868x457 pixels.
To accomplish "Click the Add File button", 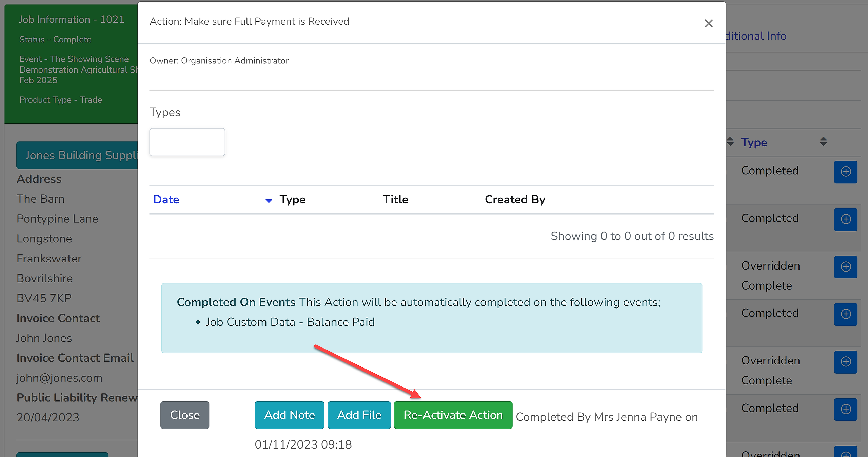I will tap(359, 415).
